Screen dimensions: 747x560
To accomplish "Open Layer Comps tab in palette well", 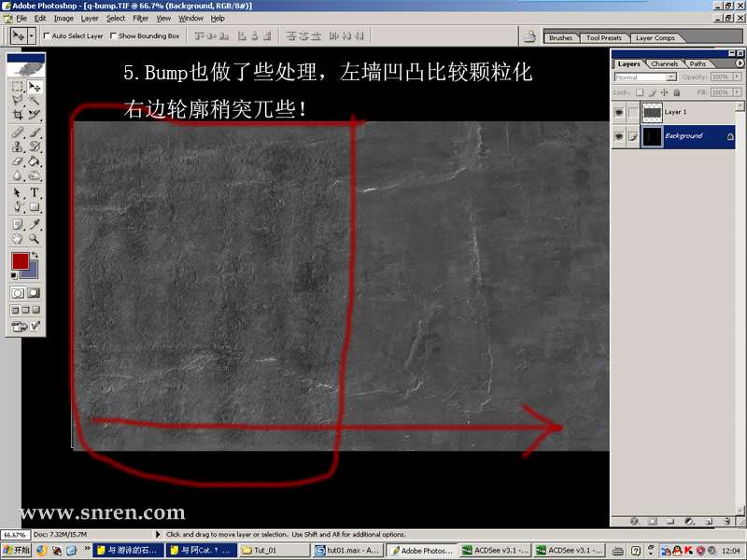I will pos(655,38).
